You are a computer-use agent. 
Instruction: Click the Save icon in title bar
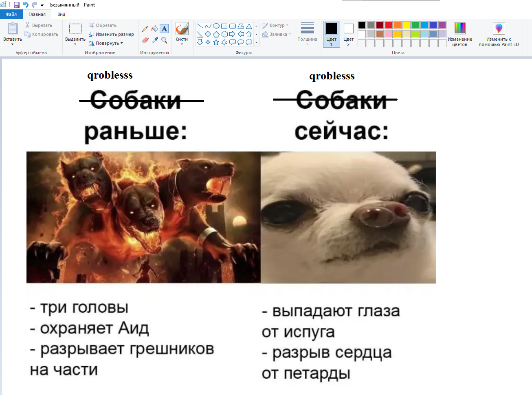coord(17,5)
